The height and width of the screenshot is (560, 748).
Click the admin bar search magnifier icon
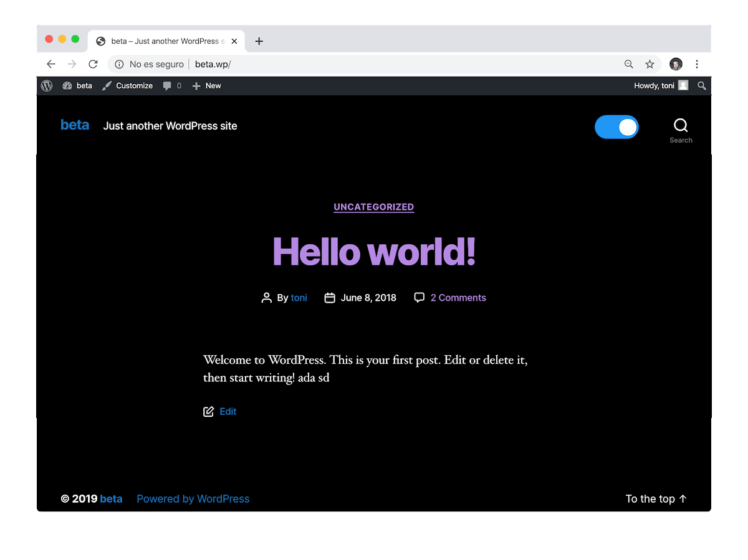pos(702,86)
